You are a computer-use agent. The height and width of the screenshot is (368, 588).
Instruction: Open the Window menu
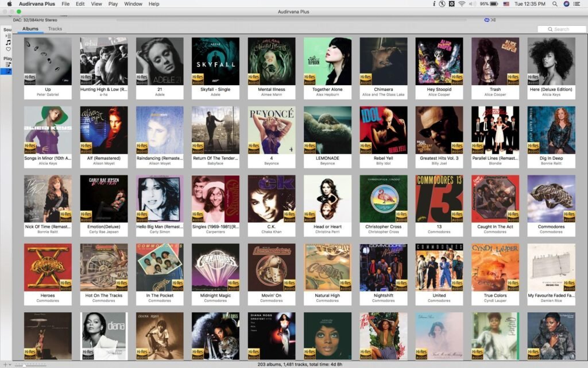coord(133,4)
